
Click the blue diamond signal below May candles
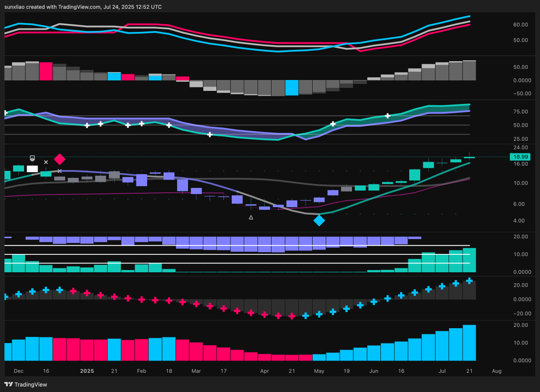coord(319,221)
